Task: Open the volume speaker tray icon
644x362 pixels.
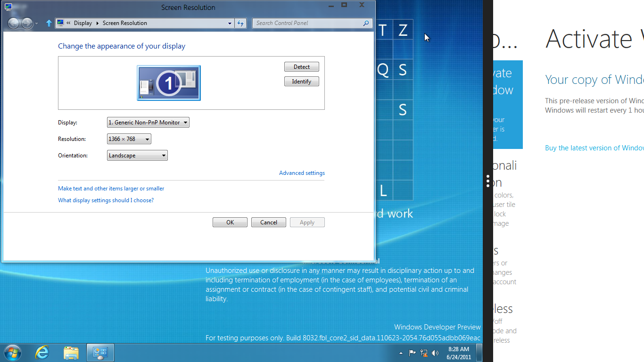Action: [x=435, y=353]
